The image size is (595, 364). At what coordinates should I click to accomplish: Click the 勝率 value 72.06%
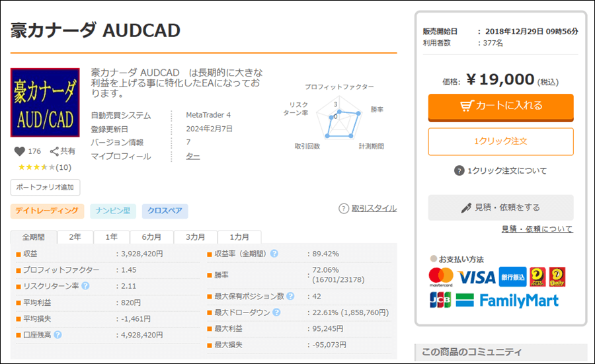point(325,270)
